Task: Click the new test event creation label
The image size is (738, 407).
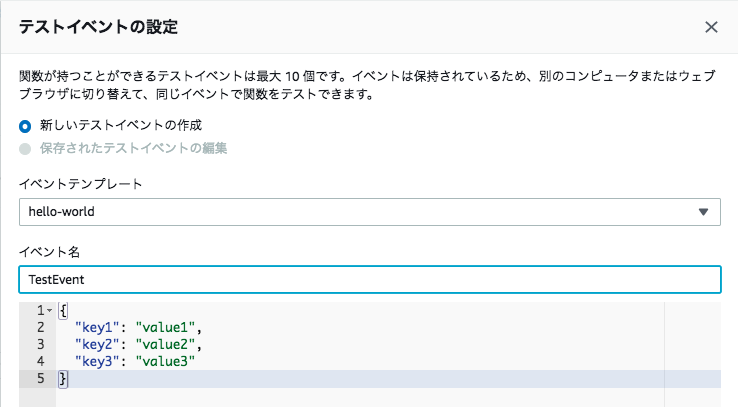Action: [121, 125]
